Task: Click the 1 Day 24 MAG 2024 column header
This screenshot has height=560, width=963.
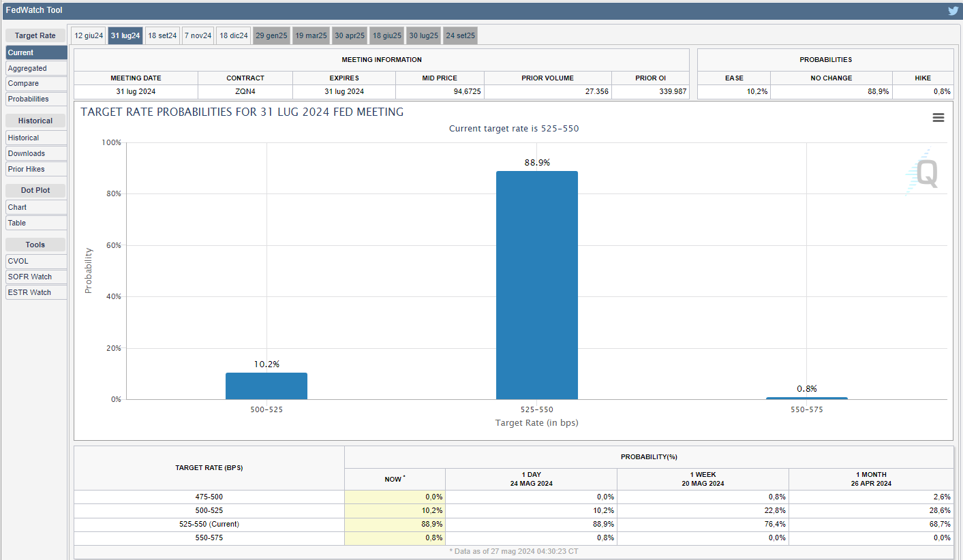Action: 531,479
